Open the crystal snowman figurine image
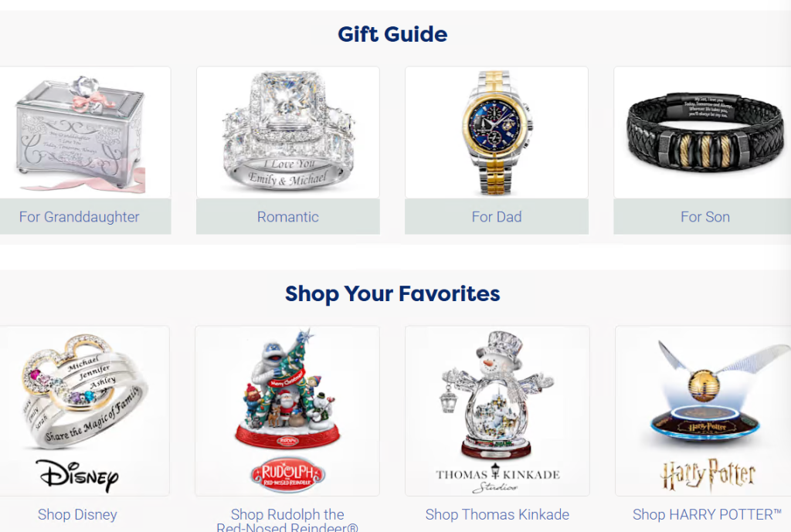 coord(497,395)
